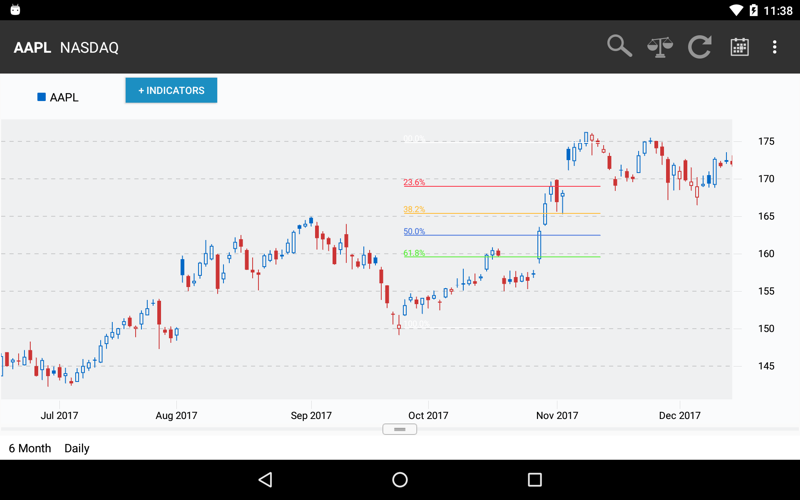Image resolution: width=800 pixels, height=500 pixels.
Task: Tap the Android back navigation button
Action: coord(265,480)
